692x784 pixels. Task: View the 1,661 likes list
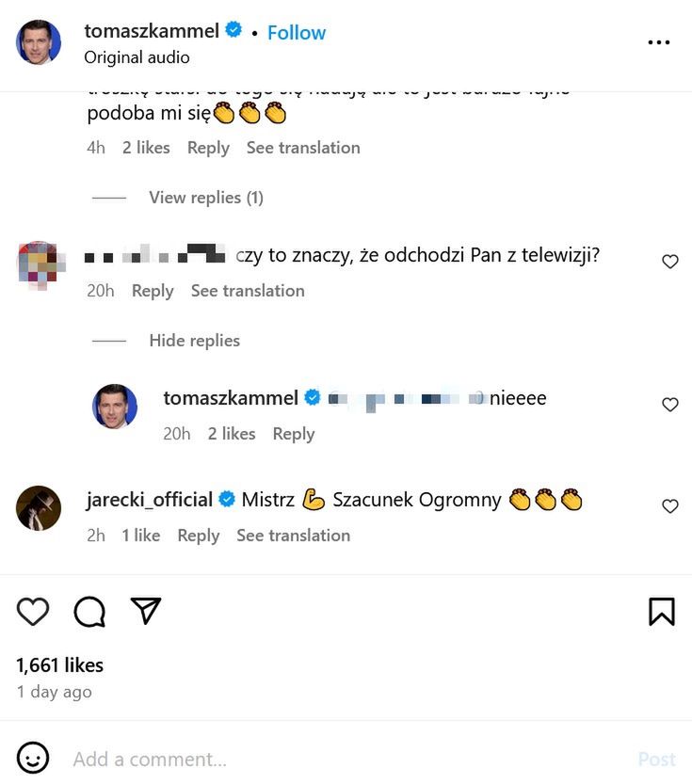(x=59, y=664)
